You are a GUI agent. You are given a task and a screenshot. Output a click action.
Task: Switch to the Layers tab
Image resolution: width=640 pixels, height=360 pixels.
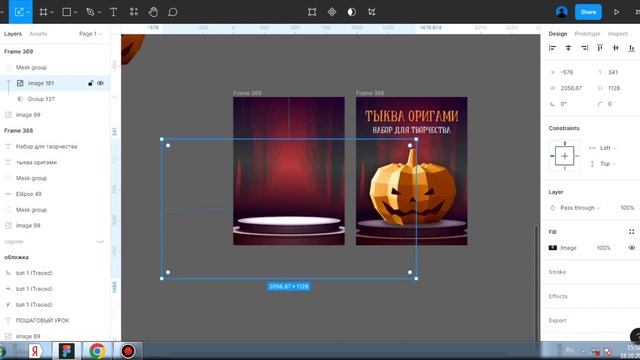[13, 34]
